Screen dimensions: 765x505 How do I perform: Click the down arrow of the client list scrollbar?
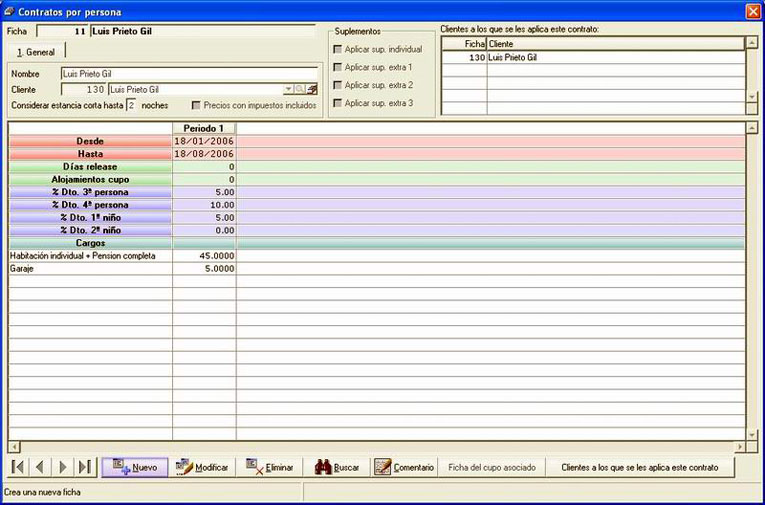click(752, 97)
